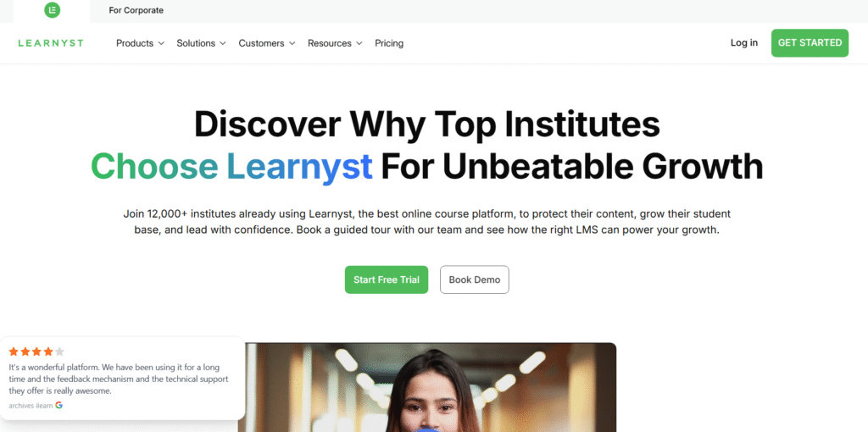The image size is (868, 432).
Task: Click the archives ilearn reviewer name
Action: pos(31,406)
